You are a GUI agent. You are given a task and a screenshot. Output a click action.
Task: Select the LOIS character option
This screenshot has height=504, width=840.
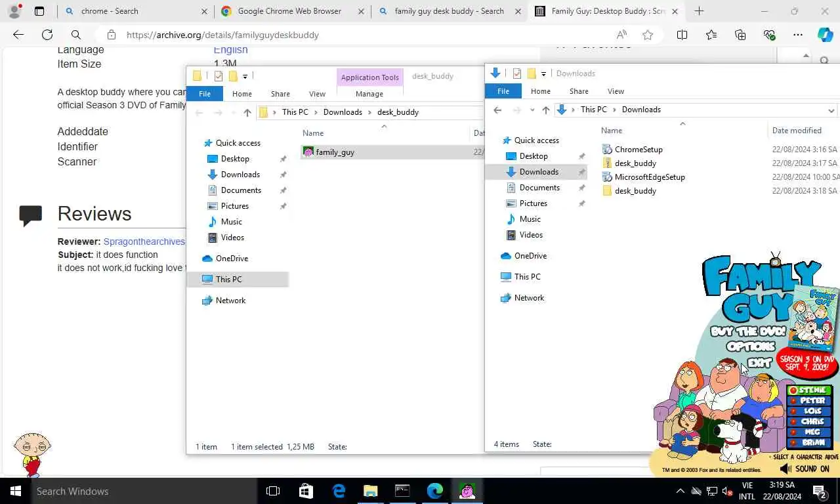click(808, 411)
